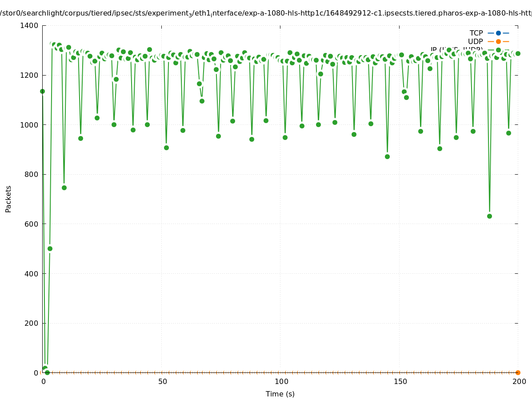Click the 50 tick on Time axis
The height and width of the screenshot is (400, 532).
point(162,382)
